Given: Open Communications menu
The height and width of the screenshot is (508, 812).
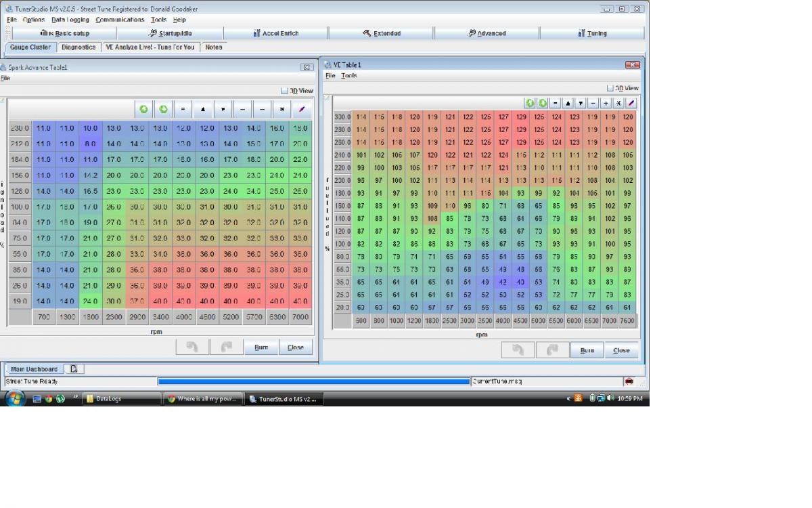Looking at the screenshot, I should pos(120,20).
